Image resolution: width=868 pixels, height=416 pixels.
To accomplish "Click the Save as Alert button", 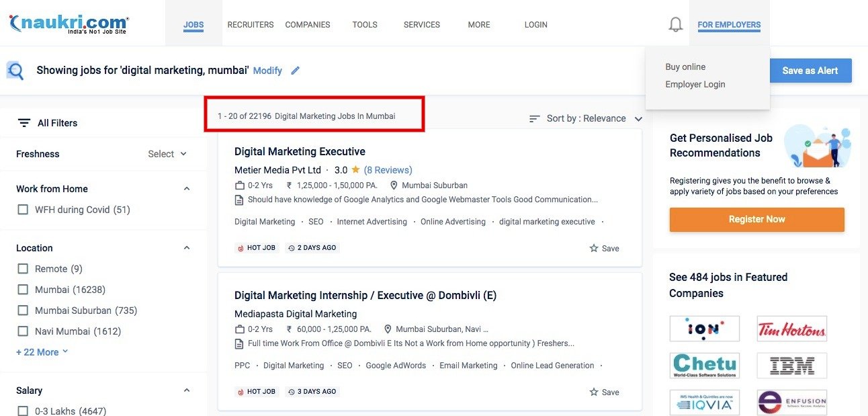I will click(x=810, y=71).
